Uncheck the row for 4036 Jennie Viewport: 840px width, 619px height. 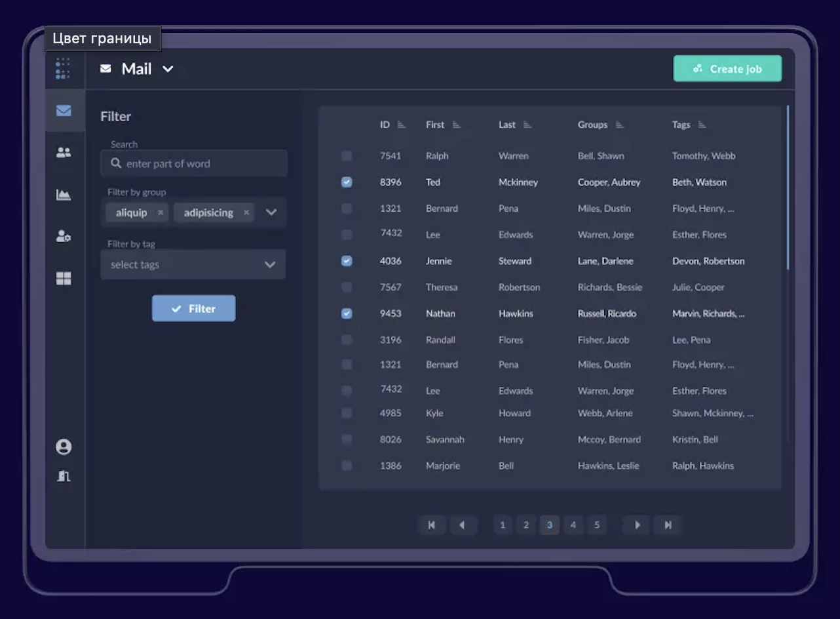click(x=347, y=261)
